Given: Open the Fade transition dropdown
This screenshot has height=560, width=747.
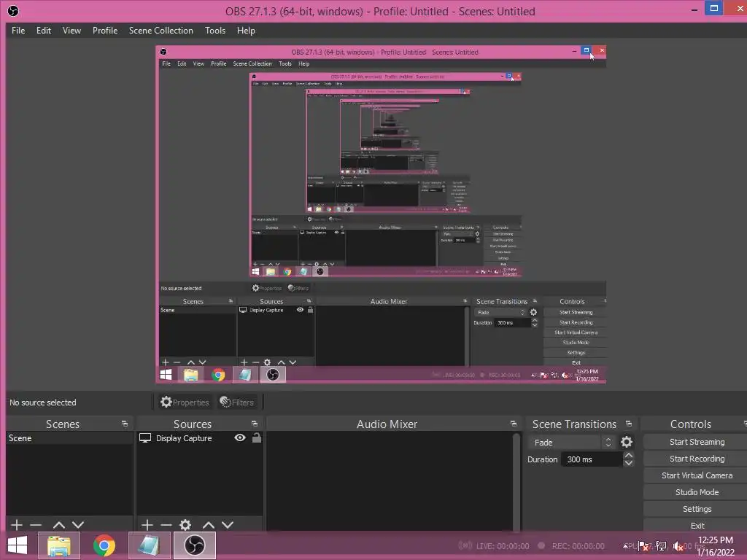Looking at the screenshot, I should 571,443.
